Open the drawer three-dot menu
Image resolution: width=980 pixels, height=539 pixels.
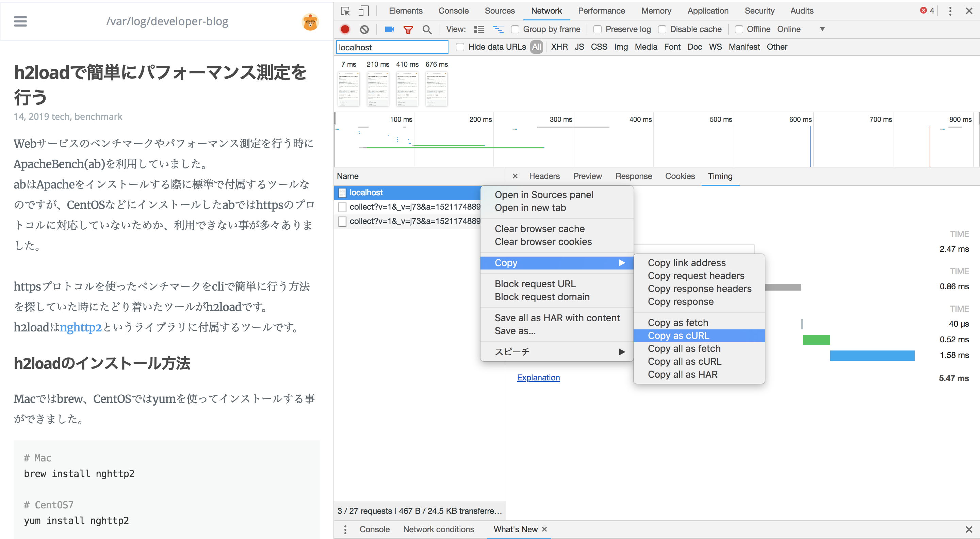click(345, 529)
